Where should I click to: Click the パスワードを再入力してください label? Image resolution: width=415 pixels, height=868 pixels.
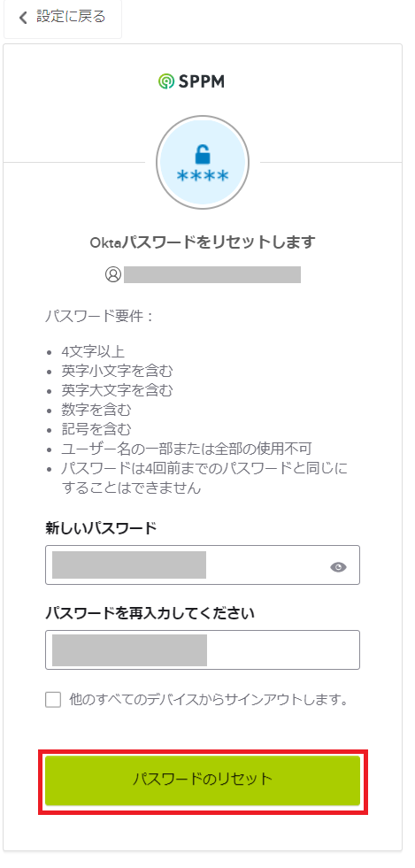click(150, 613)
